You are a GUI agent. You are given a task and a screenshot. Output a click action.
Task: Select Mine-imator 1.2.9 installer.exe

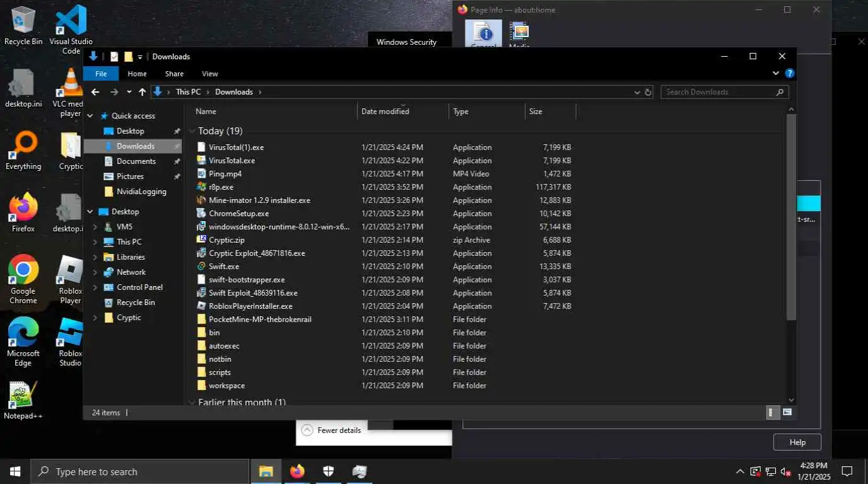coord(259,200)
